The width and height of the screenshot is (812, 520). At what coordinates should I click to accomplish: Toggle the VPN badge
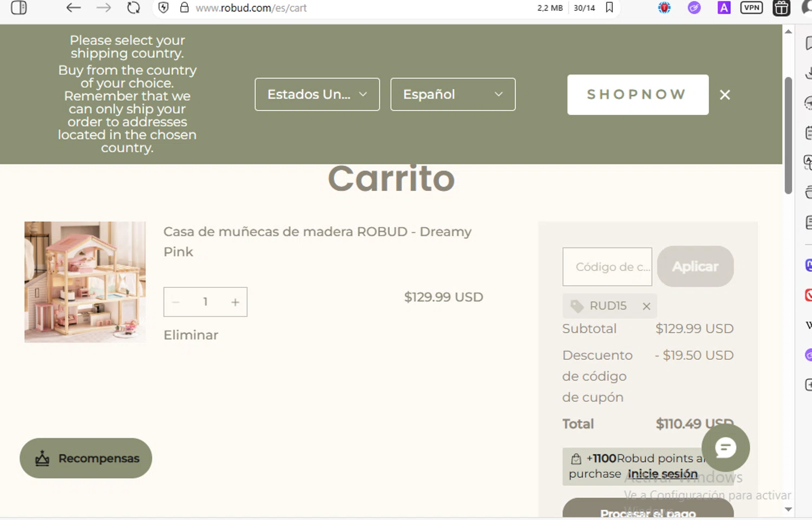[751, 8]
